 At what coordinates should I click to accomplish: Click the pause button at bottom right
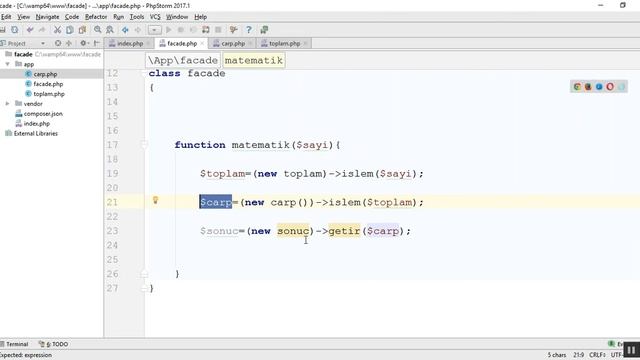[631, 350]
